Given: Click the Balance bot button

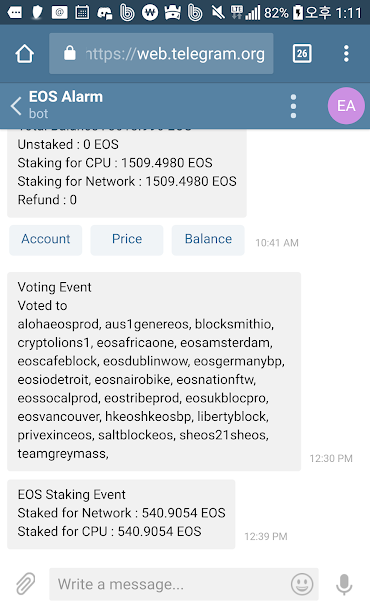Looking at the screenshot, I should (x=208, y=240).
